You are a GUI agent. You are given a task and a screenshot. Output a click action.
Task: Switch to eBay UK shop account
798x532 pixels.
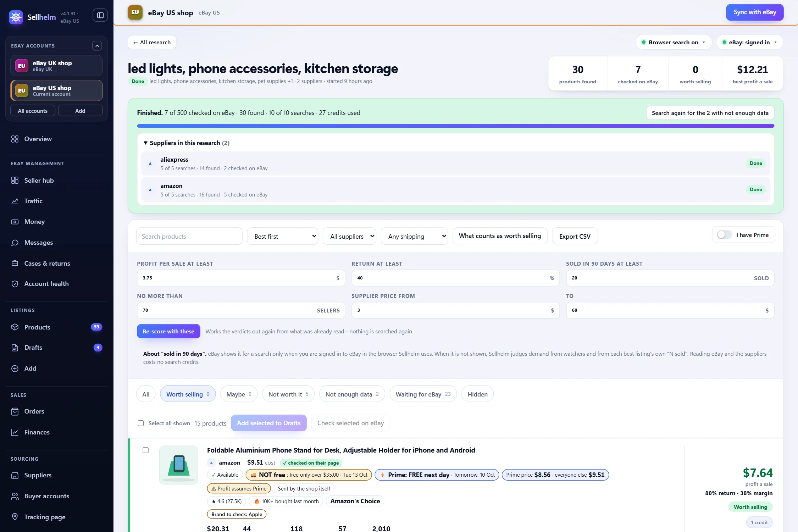56,66
